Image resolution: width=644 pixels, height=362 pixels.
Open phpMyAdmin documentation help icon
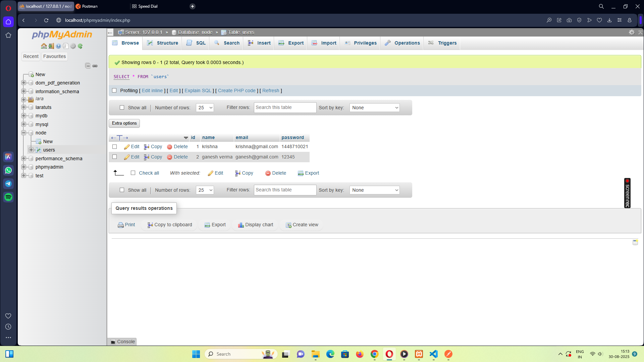click(58, 46)
